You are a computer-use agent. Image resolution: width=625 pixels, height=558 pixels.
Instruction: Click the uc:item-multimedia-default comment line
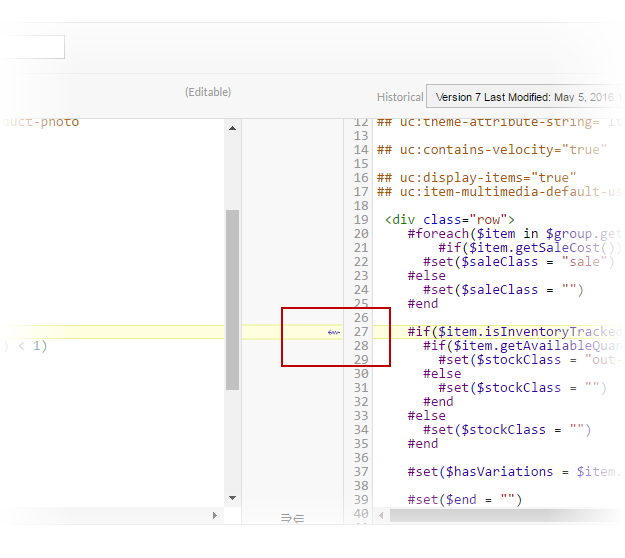499,192
